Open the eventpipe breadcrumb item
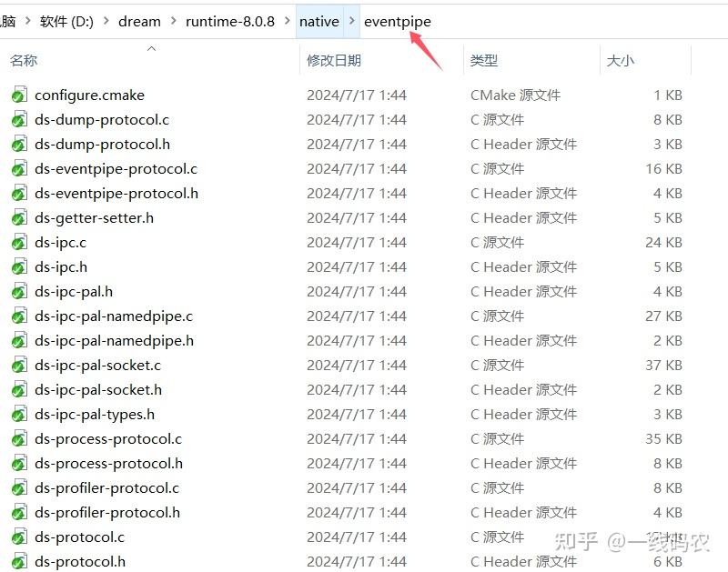 click(x=398, y=21)
